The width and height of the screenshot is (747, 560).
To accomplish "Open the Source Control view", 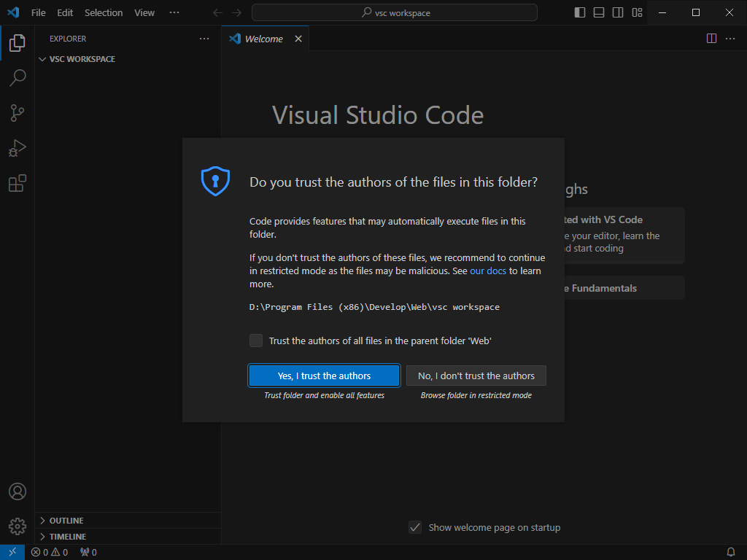I will [x=18, y=113].
